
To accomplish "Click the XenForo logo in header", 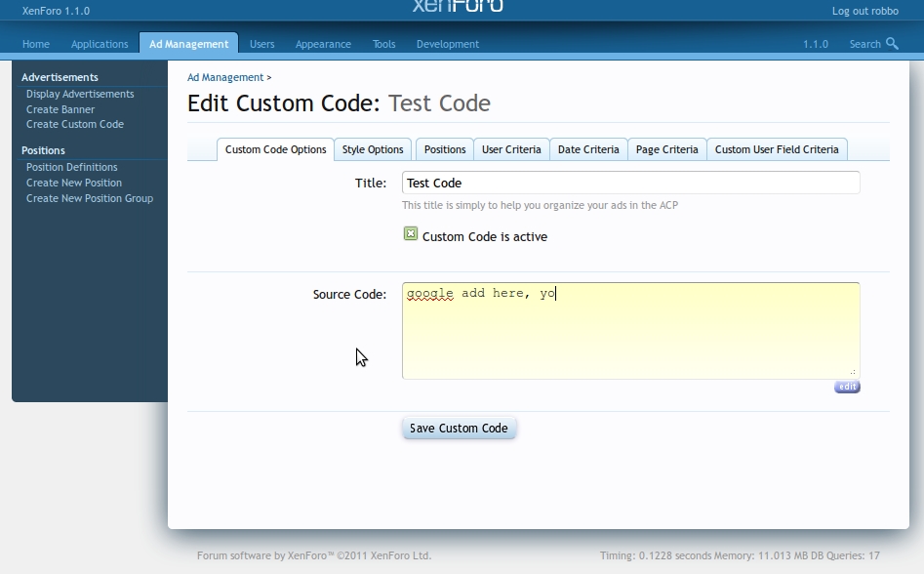I will (458, 6).
